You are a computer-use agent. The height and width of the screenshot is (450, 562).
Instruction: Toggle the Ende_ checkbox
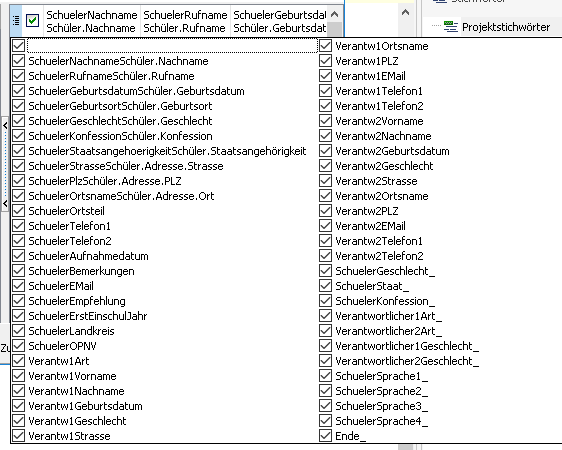pyautogui.click(x=325, y=436)
